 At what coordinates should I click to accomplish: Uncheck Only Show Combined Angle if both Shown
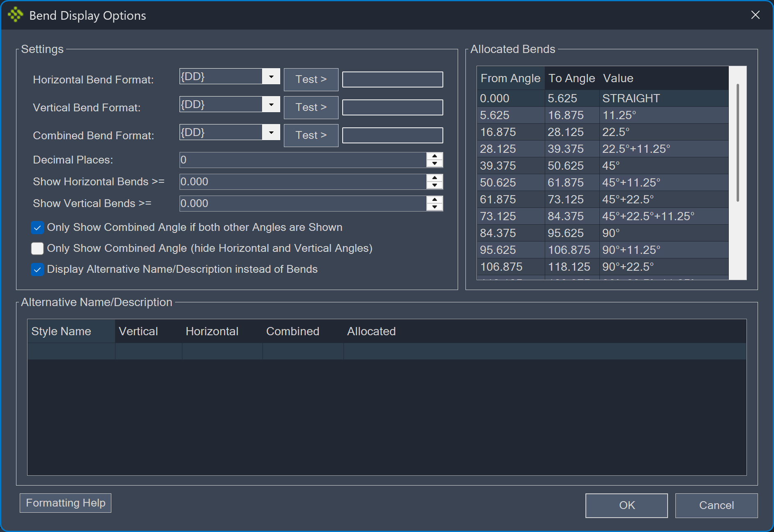coord(37,228)
